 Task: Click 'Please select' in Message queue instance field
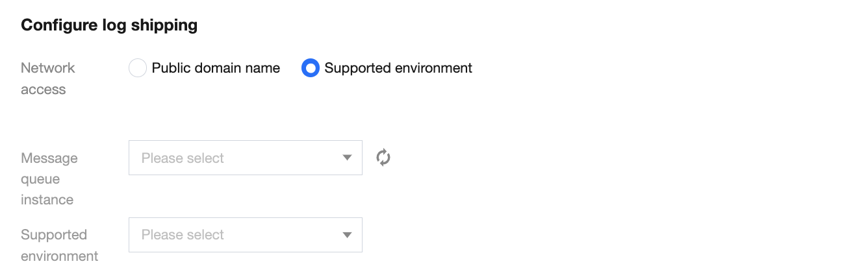pos(183,158)
